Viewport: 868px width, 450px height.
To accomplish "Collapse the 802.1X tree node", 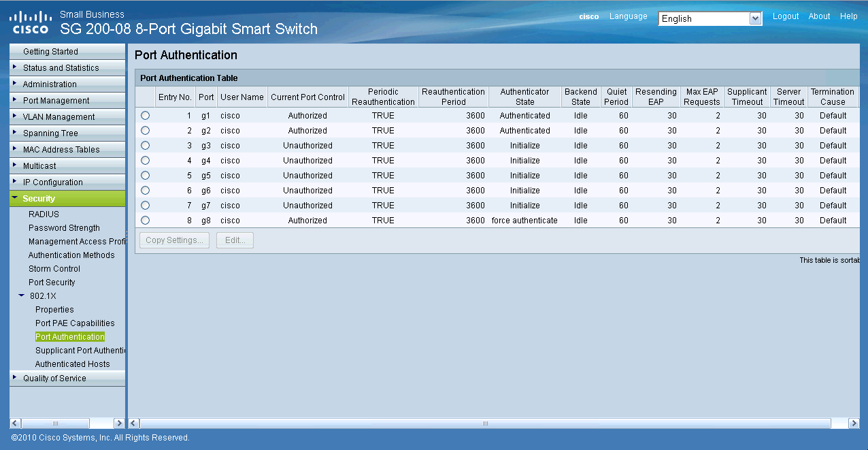I will [x=22, y=296].
